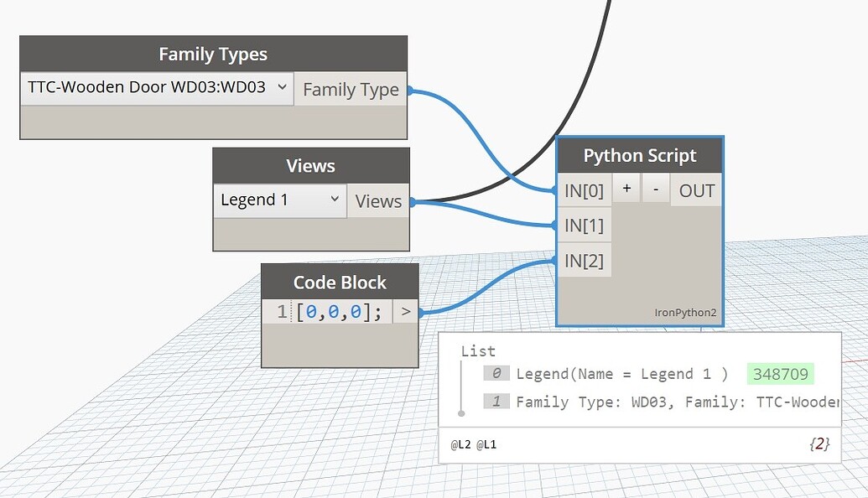Click the + to add a Python Script input
Screen dimensions: 868x498
coord(626,188)
